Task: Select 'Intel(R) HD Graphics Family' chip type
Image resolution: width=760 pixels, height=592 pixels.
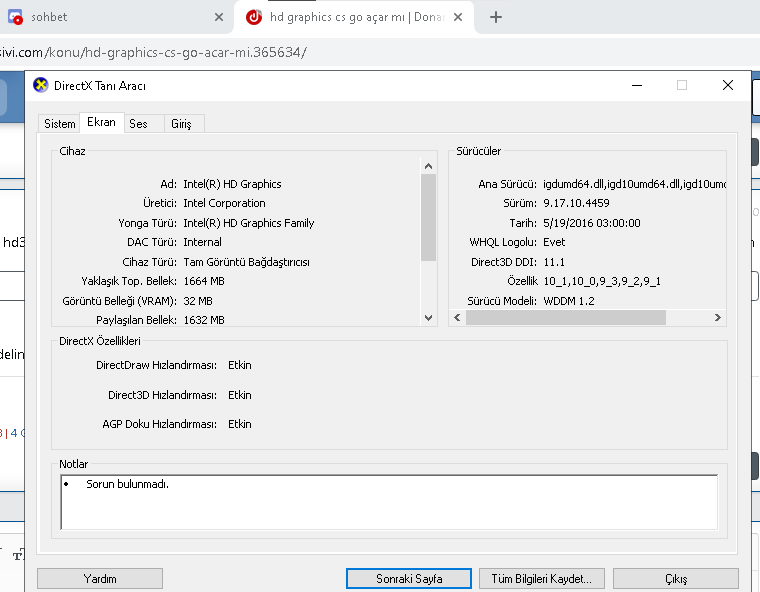Action: (x=249, y=223)
